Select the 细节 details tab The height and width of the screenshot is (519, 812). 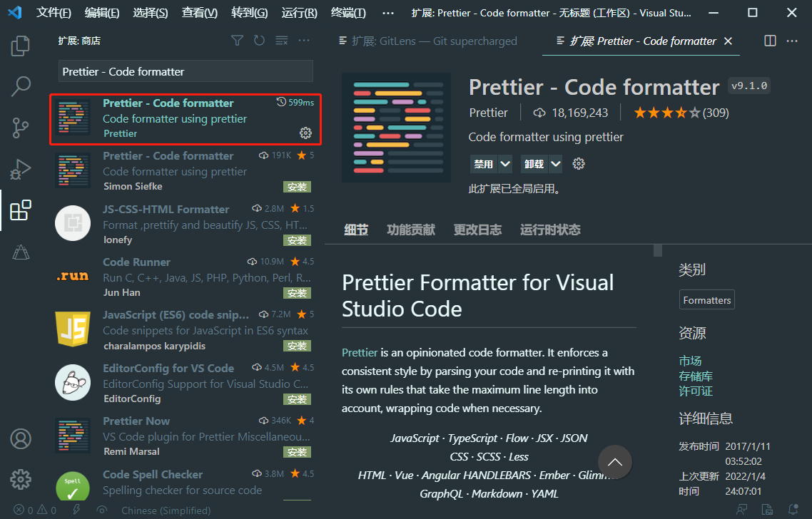(356, 230)
